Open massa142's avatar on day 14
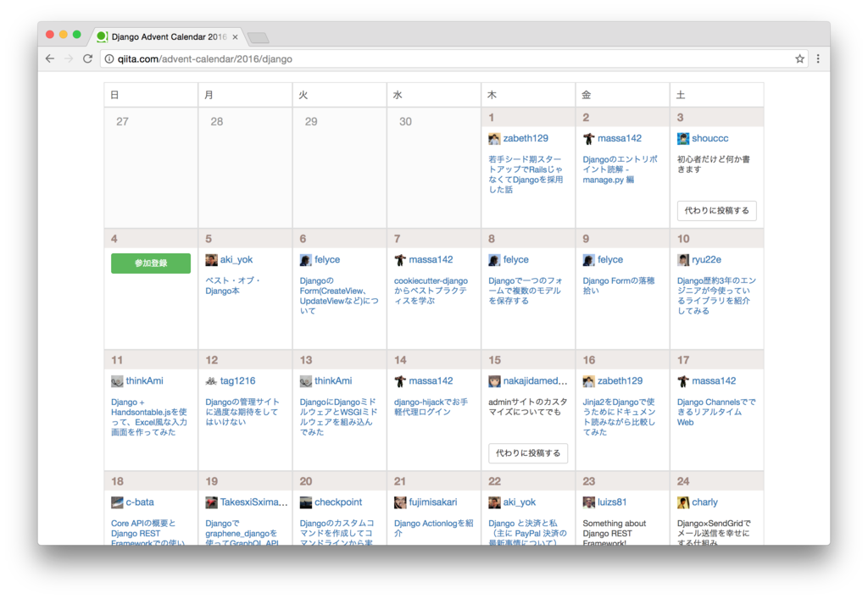Screen dimensions: 868x599 (400, 381)
